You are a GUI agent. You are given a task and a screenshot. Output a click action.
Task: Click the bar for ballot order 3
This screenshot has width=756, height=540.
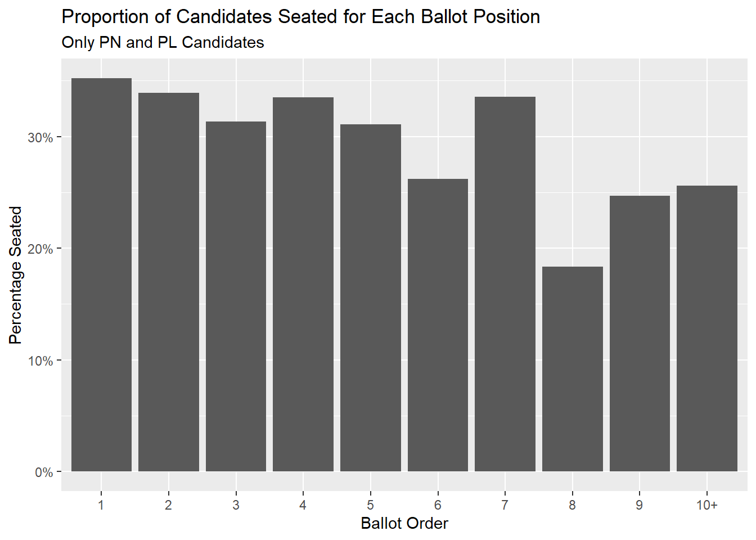pyautogui.click(x=236, y=296)
